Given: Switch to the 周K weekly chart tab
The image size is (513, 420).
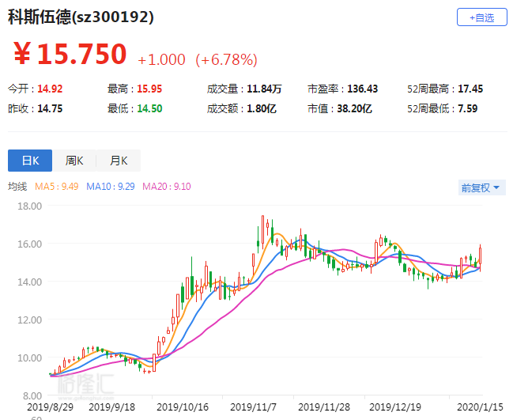Looking at the screenshot, I should pyautogui.click(x=74, y=161).
